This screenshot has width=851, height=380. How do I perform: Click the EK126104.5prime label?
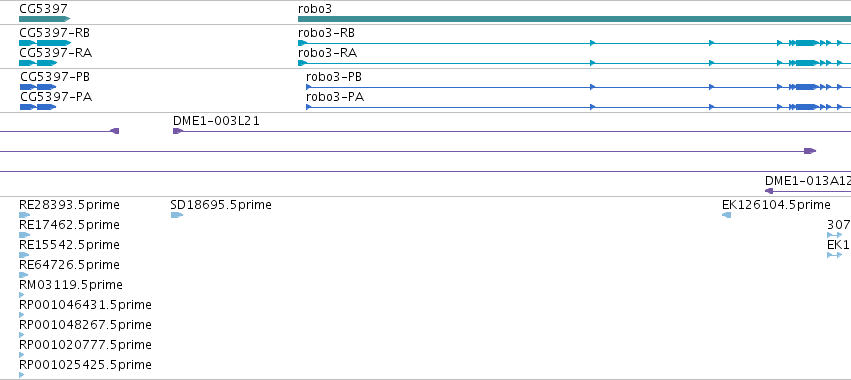pos(776,205)
